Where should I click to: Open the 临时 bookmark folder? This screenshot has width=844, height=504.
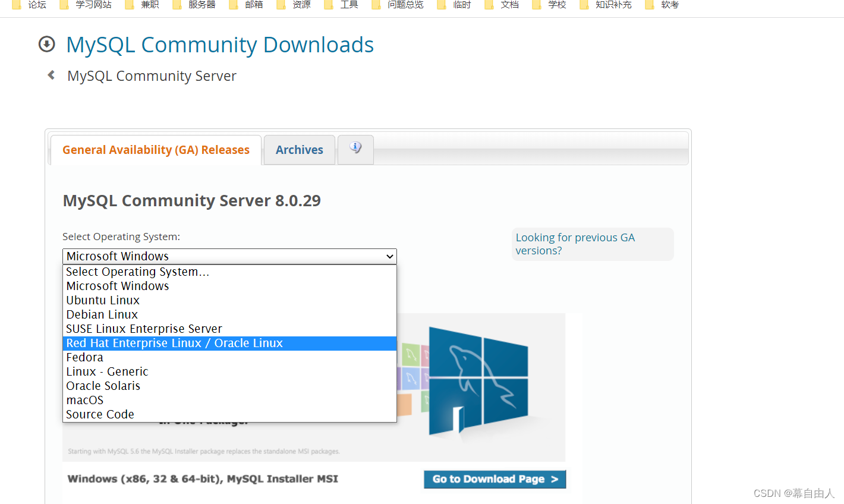[x=455, y=5]
